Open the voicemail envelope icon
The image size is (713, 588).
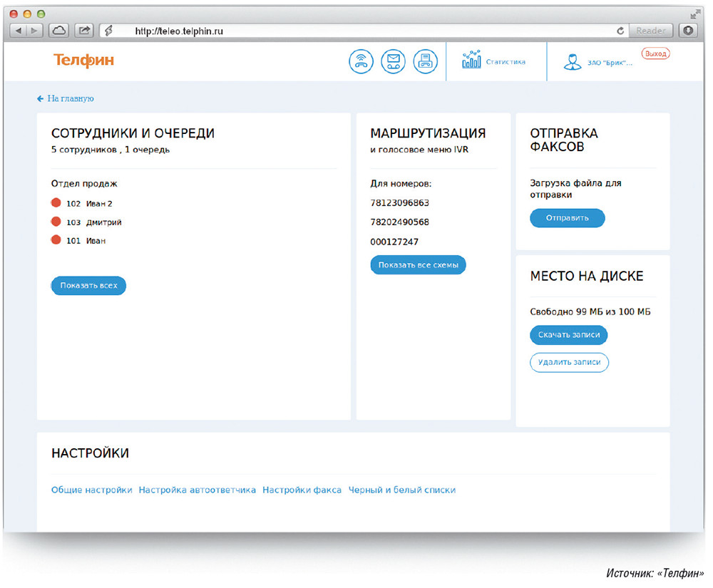pos(393,61)
